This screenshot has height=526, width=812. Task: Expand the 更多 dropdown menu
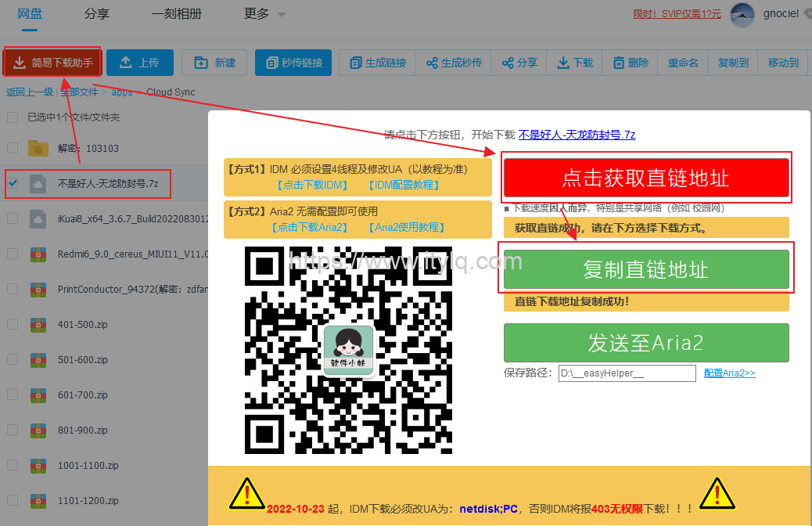pos(263,13)
